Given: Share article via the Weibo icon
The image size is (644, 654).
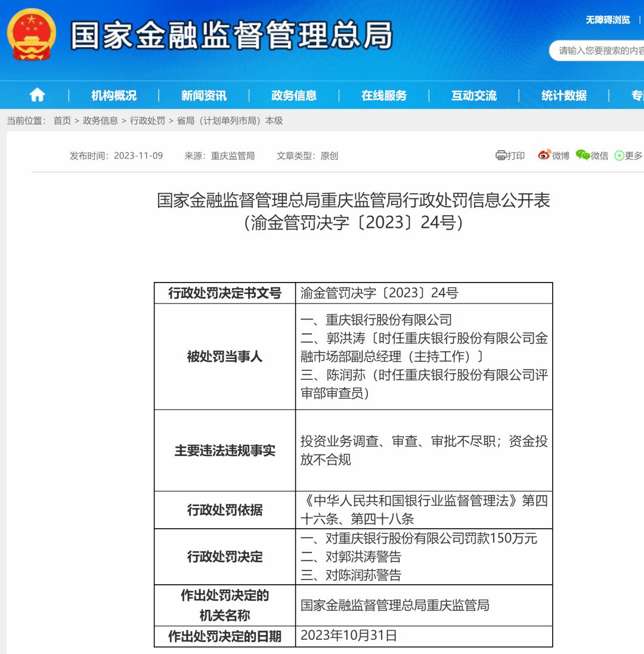Looking at the screenshot, I should [x=544, y=155].
